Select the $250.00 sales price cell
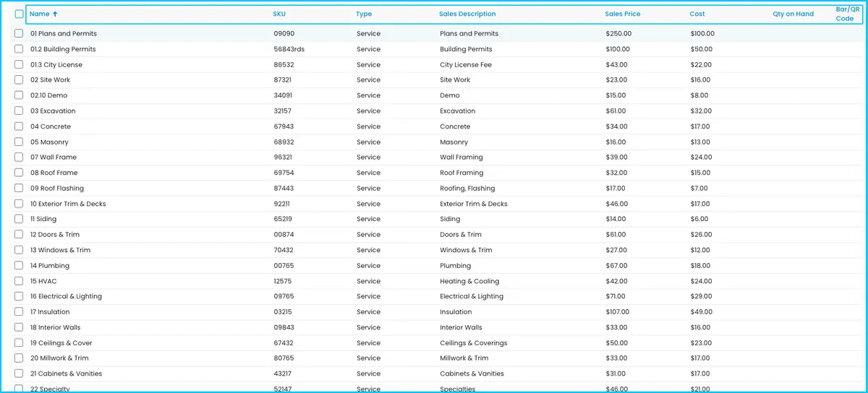Screen dimensions: 868x393 pyautogui.click(x=618, y=33)
